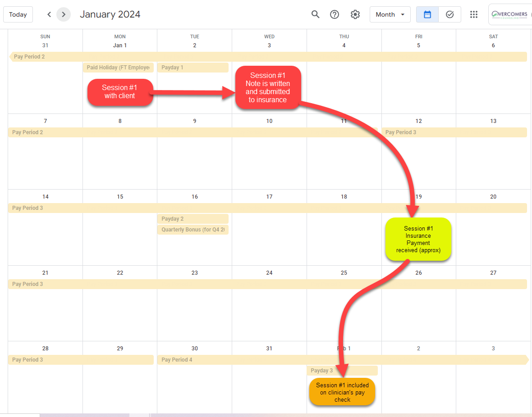Viewport: 532px width, 417px height.
Task: Go to the previous month
Action: click(x=49, y=14)
